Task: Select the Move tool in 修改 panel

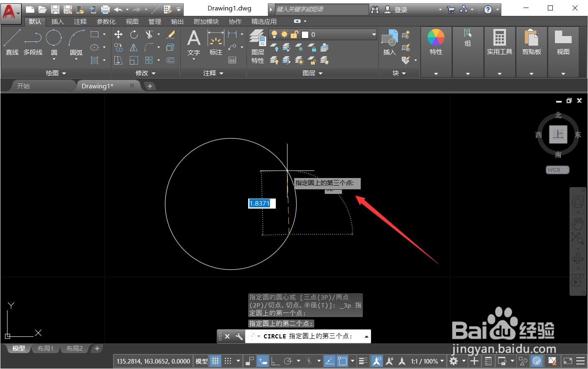Action: (118, 34)
